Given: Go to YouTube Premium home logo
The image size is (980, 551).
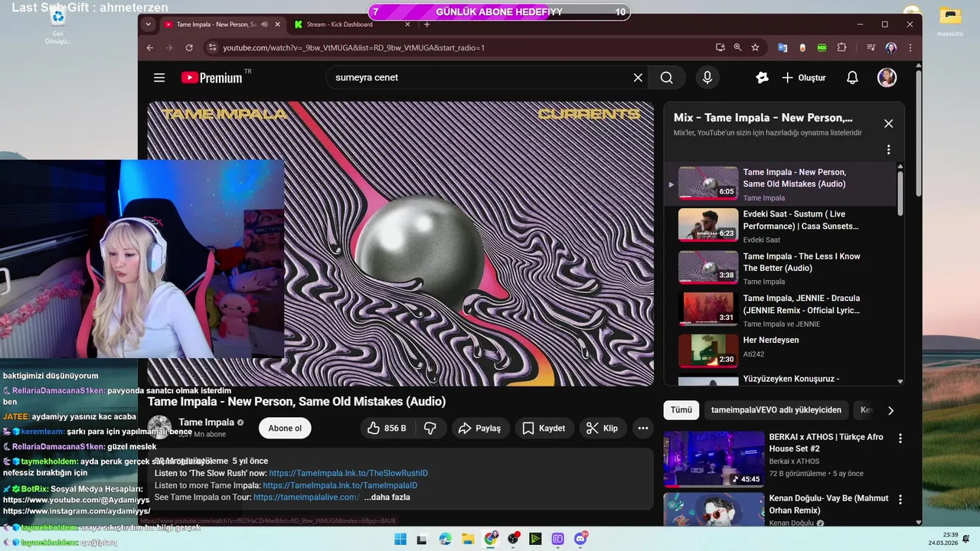Looking at the screenshot, I should [212, 77].
